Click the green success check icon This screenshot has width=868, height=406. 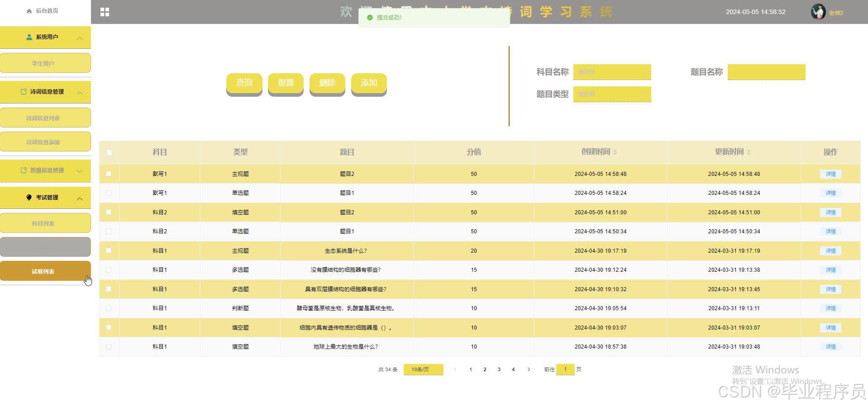coord(370,18)
